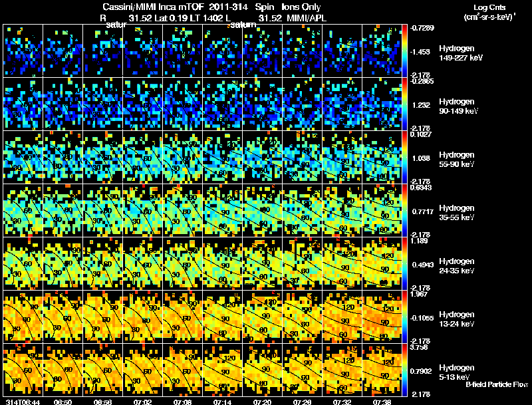Click the 1.967 color scale maximum value
The height and width of the screenshot is (405, 532).
click(420, 294)
